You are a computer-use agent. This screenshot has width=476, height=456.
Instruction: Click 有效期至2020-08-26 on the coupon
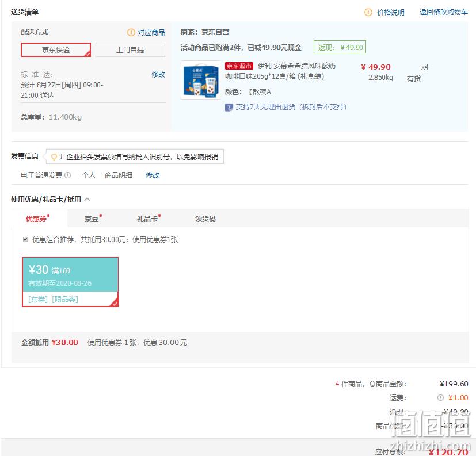click(60, 283)
